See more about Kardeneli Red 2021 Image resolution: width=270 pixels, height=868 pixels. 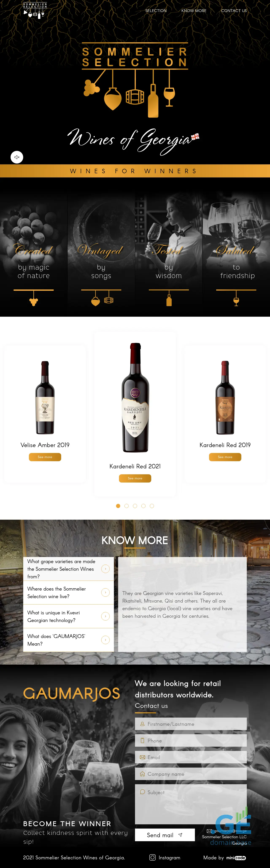pos(135,478)
